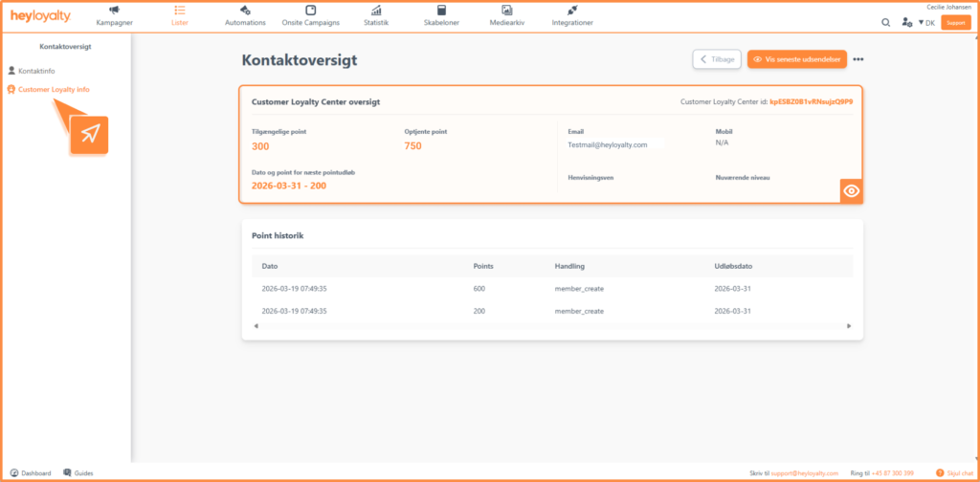Go to the Mediearkiv menu
The width and height of the screenshot is (980, 482).
click(x=507, y=23)
